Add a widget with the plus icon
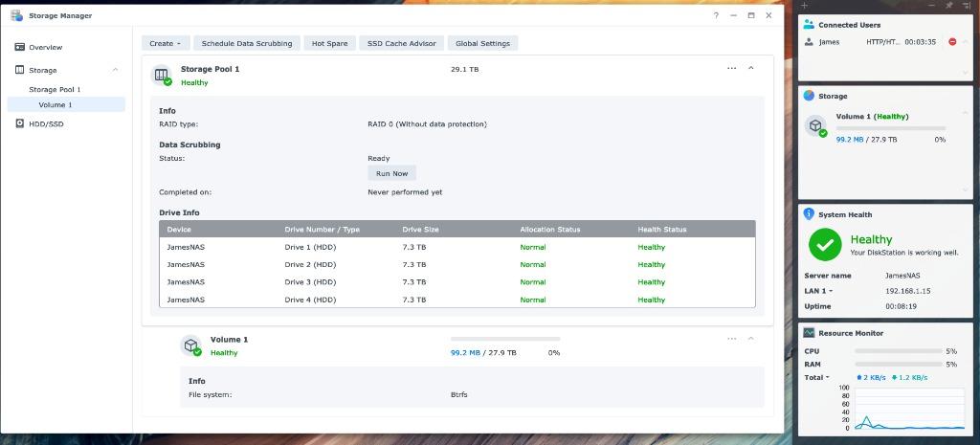 (805, 6)
